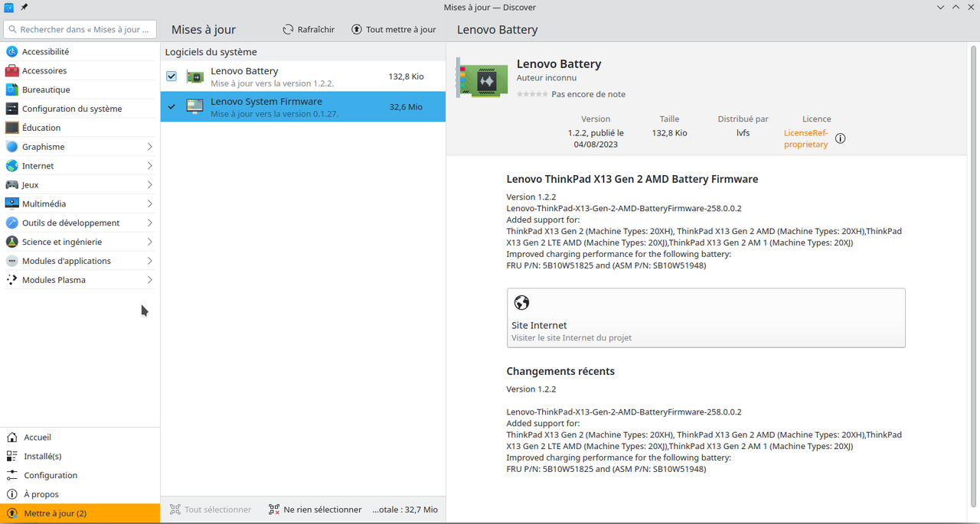980x524 pixels.
Task: Click Tout mettre à jour button
Action: pos(394,29)
